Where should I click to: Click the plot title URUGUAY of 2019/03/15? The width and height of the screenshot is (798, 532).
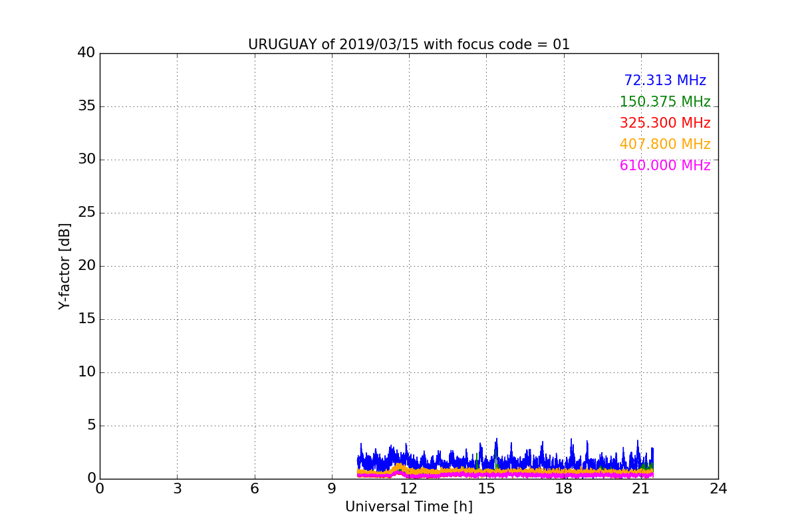(409, 45)
